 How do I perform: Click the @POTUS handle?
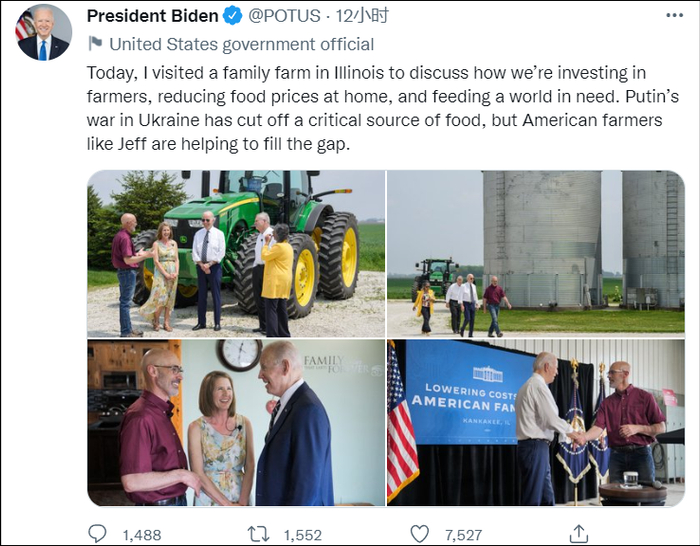click(x=283, y=16)
